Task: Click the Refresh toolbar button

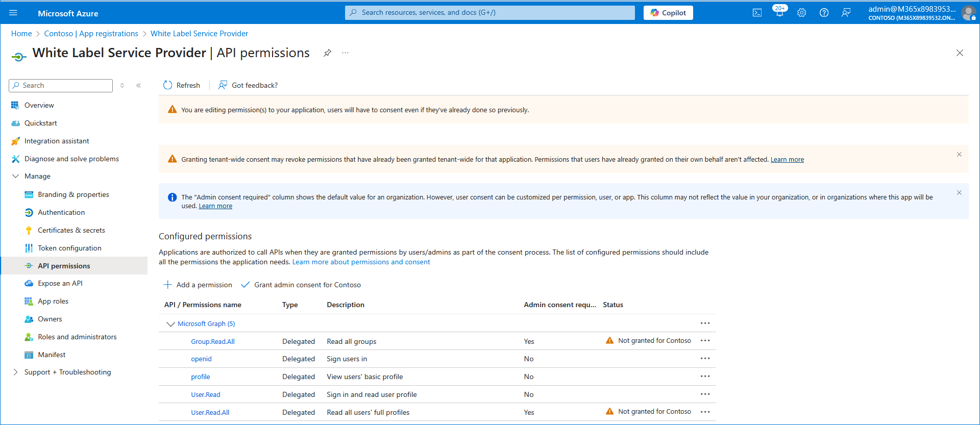Action: point(181,85)
